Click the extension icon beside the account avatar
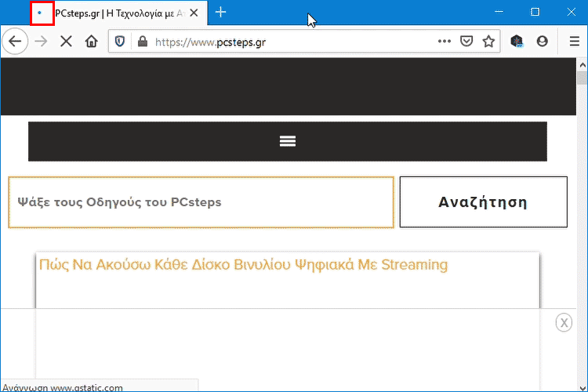 [517, 42]
